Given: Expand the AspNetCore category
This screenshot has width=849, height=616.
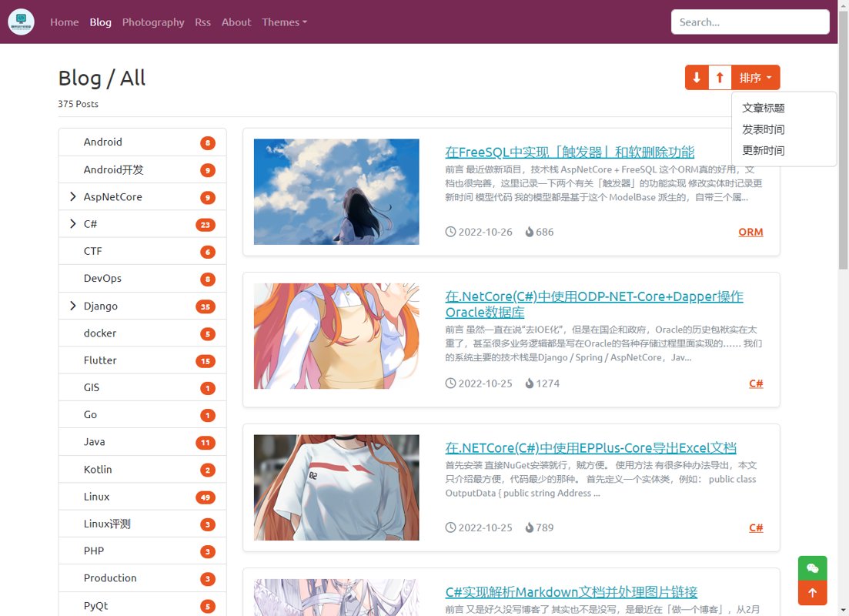Looking at the screenshot, I should tap(73, 196).
